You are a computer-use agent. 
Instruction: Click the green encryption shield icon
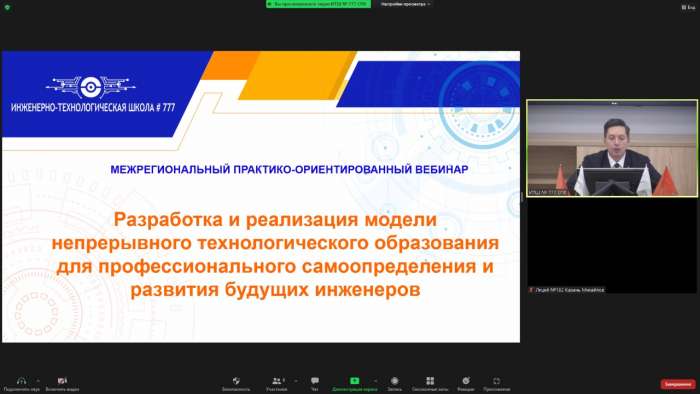(7, 7)
